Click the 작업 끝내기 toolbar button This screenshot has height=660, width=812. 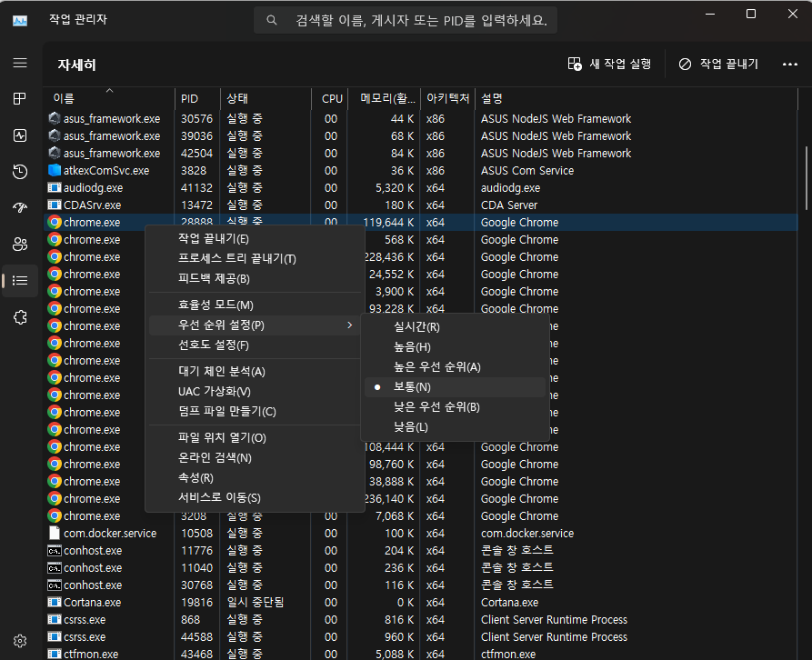718,65
